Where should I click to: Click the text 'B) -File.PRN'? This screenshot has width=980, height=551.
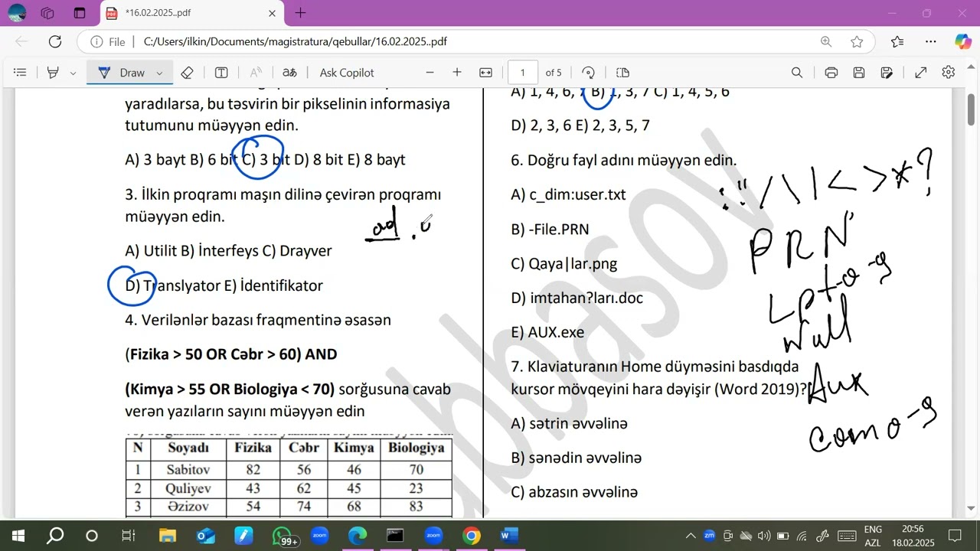pyautogui.click(x=550, y=229)
